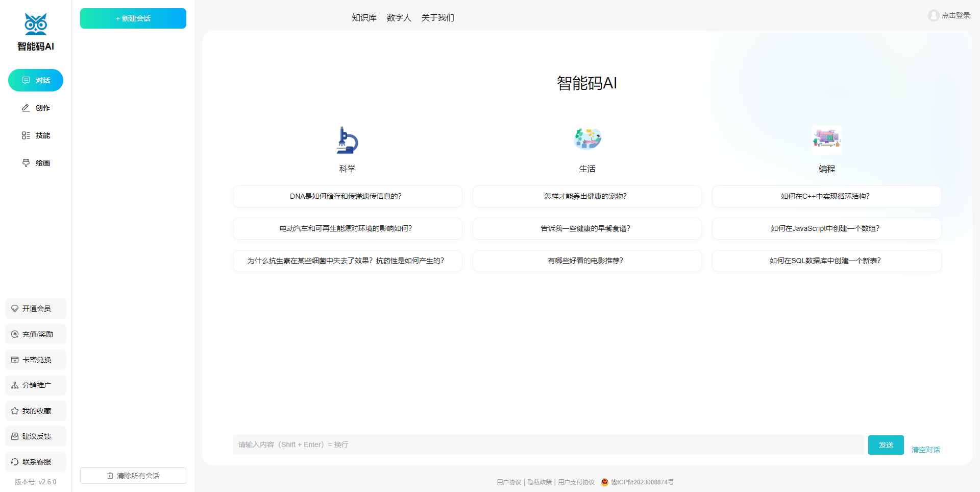Click 清除所有会话 button
The image size is (980, 492).
click(133, 476)
